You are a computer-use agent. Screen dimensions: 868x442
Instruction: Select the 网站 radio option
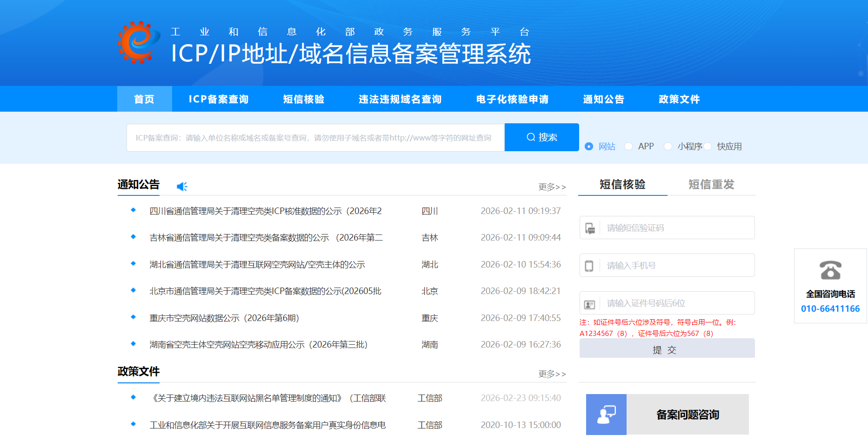click(x=589, y=147)
